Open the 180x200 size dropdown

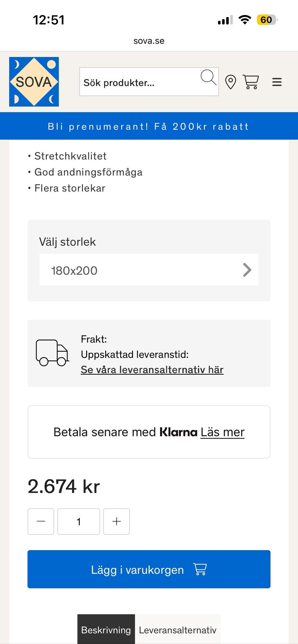(x=149, y=270)
